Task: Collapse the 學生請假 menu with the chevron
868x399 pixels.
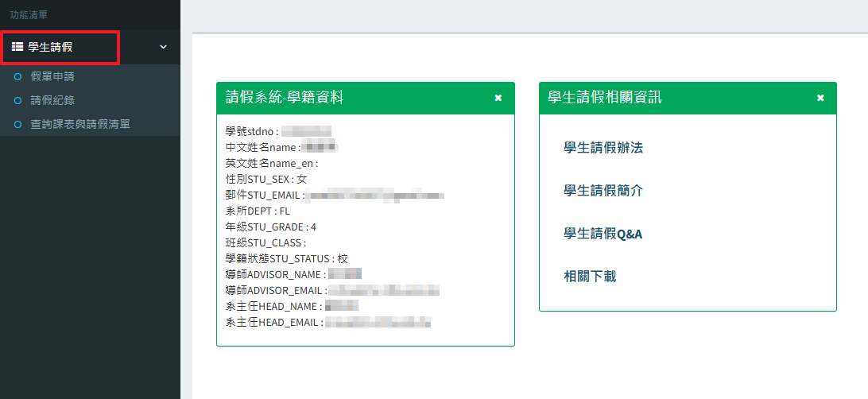Action: 163,47
